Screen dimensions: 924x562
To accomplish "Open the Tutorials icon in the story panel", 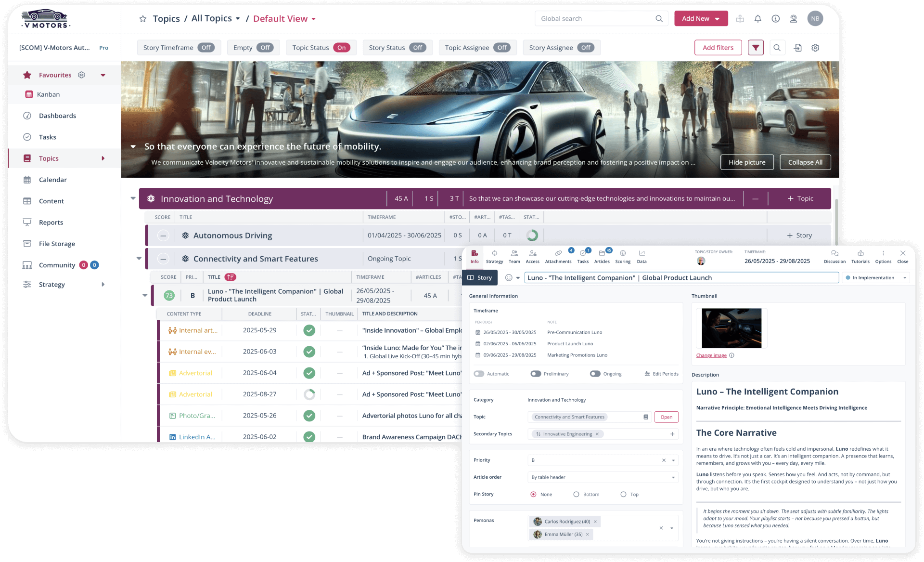I will (x=860, y=256).
